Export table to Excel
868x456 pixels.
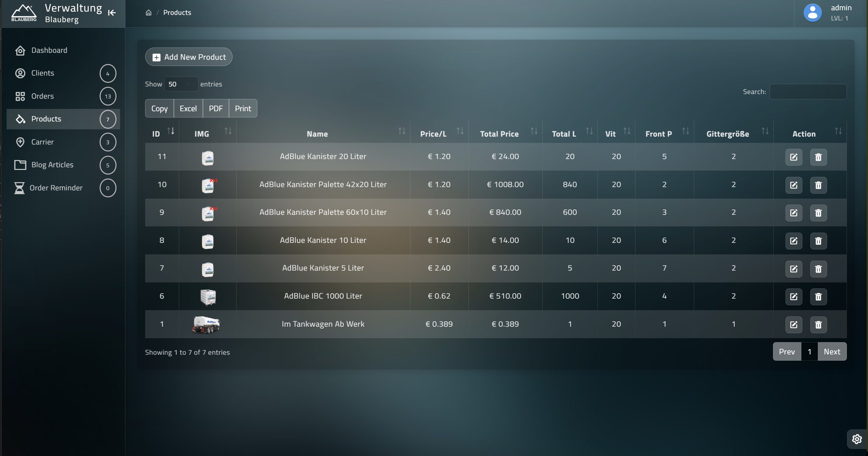[188, 108]
